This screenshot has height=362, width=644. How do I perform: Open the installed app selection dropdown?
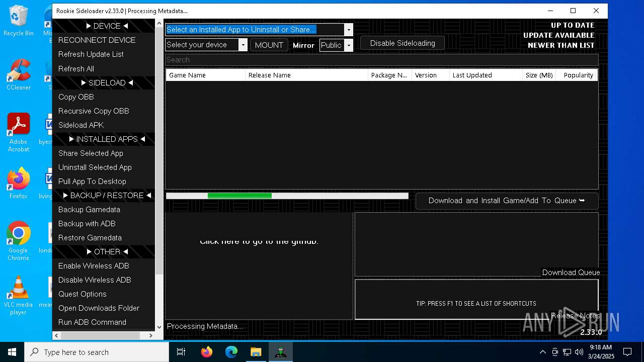coord(348,30)
